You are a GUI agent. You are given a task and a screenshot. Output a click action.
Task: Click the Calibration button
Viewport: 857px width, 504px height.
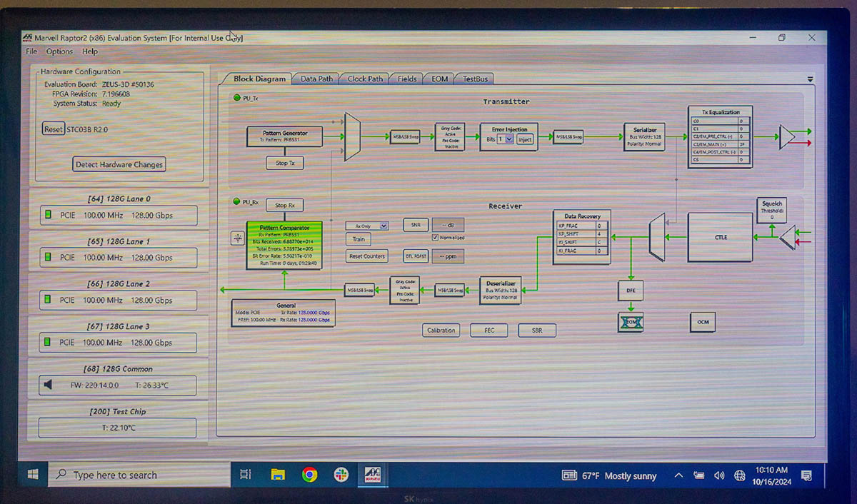[x=441, y=330]
